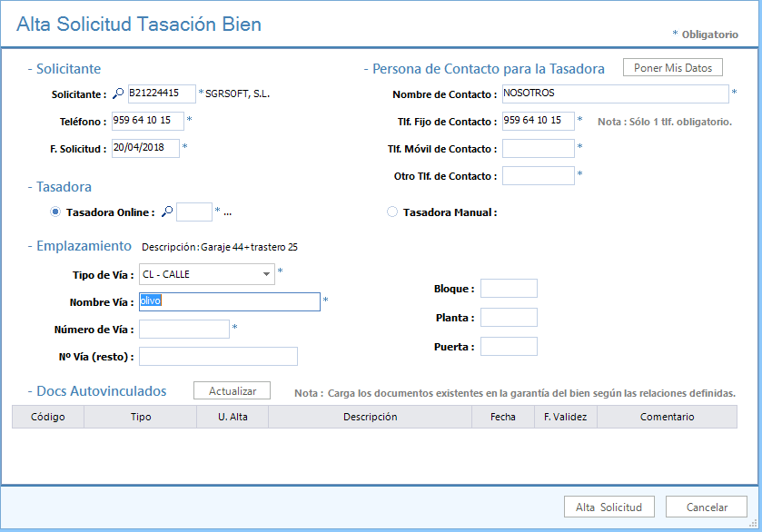Click the Tasadora Online search magnifier icon
Viewport: 762px width, 532px height.
point(167,212)
